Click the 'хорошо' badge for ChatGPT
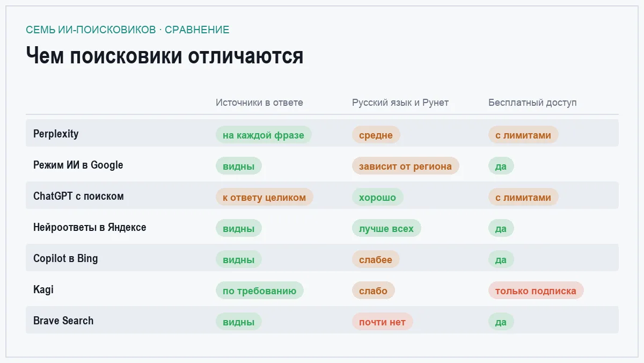 click(x=378, y=197)
